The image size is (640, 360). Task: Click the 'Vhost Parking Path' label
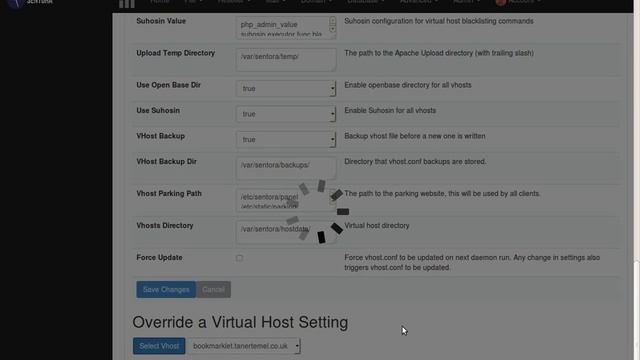point(169,193)
